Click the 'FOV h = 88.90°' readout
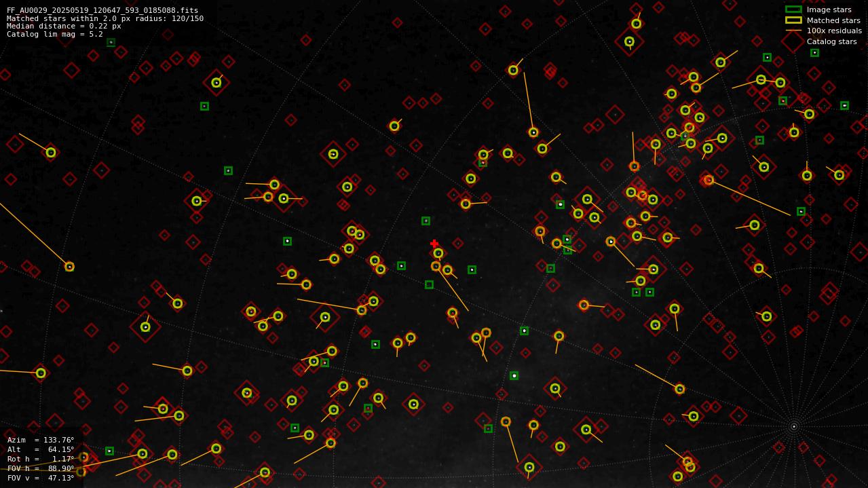 pos(41,468)
